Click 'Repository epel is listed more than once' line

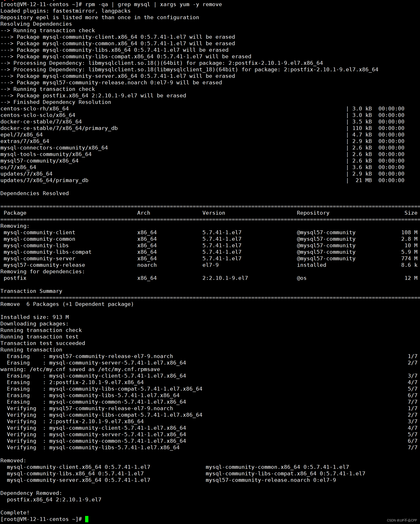(x=100, y=17)
